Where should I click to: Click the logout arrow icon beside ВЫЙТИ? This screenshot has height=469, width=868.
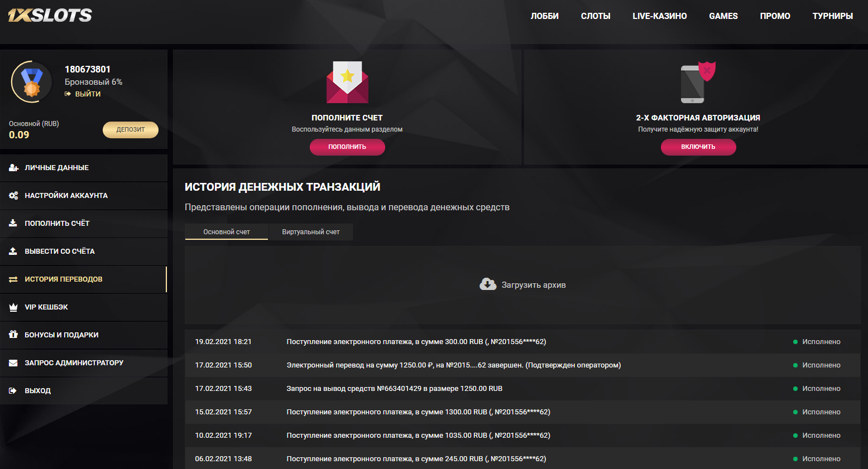pyautogui.click(x=68, y=94)
